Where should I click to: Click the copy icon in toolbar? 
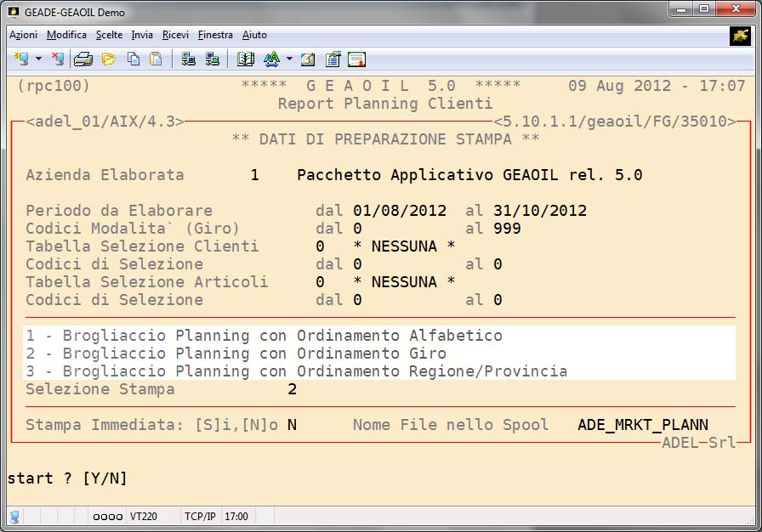133,59
